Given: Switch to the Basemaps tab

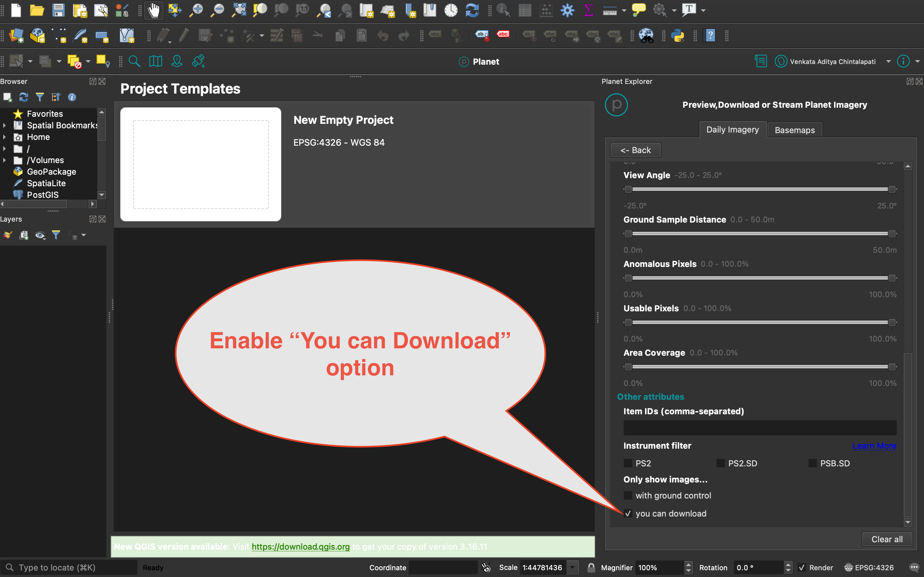Looking at the screenshot, I should [x=794, y=130].
